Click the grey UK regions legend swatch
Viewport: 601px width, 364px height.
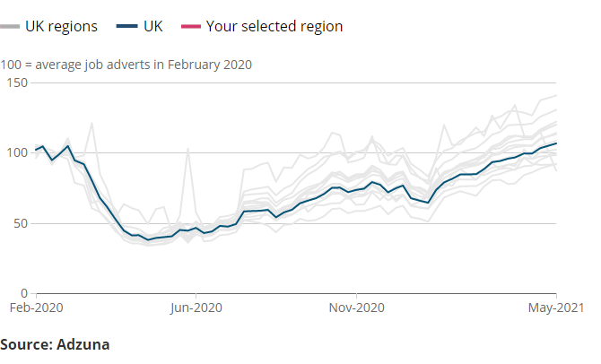coord(11,27)
